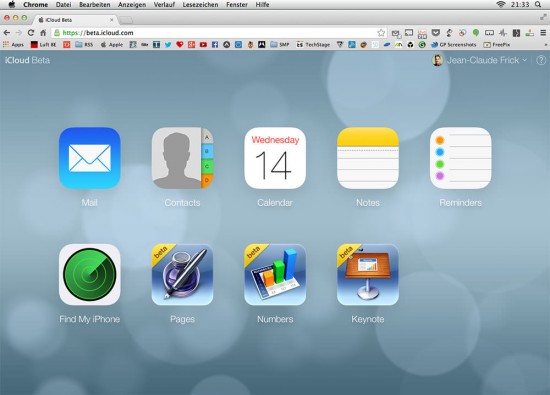Image resolution: width=550 pixels, height=395 pixels.
Task: Open the TechStage bookmark
Action: point(314,45)
